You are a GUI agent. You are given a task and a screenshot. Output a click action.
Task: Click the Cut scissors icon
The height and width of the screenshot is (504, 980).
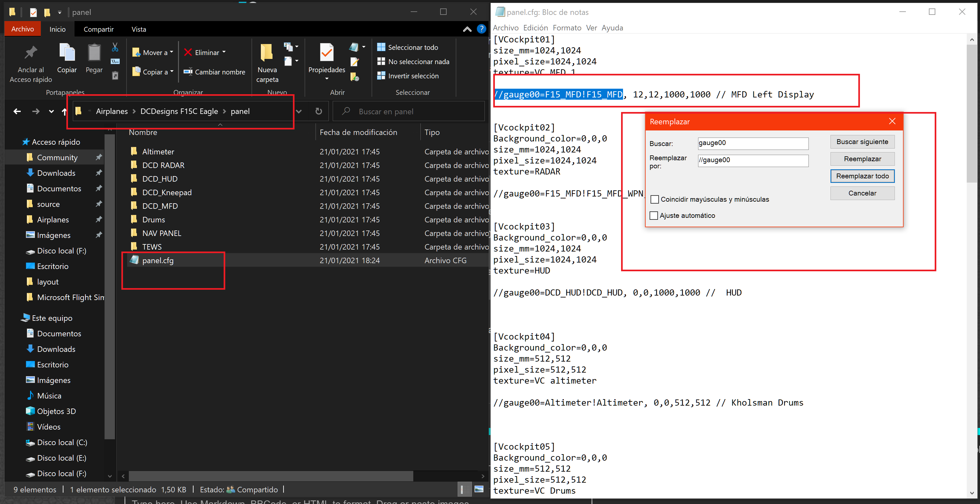pos(115,47)
